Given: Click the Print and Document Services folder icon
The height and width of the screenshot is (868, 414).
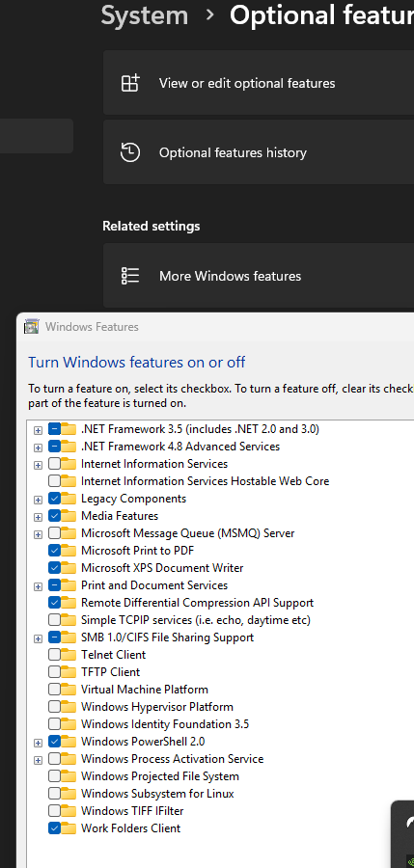Looking at the screenshot, I should pyautogui.click(x=69, y=585).
